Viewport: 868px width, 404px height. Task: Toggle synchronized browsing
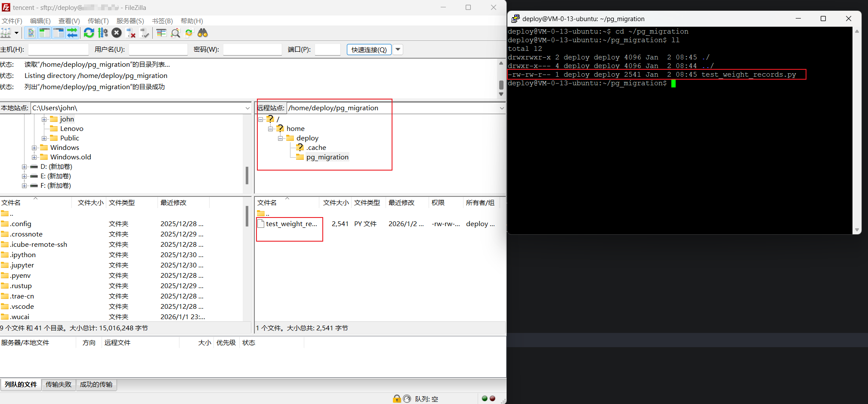pyautogui.click(x=189, y=33)
